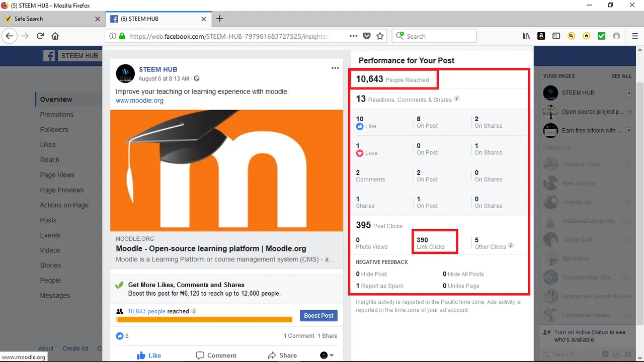The height and width of the screenshot is (362, 644).
Task: Open the Moodle link preview image
Action: 226,170
